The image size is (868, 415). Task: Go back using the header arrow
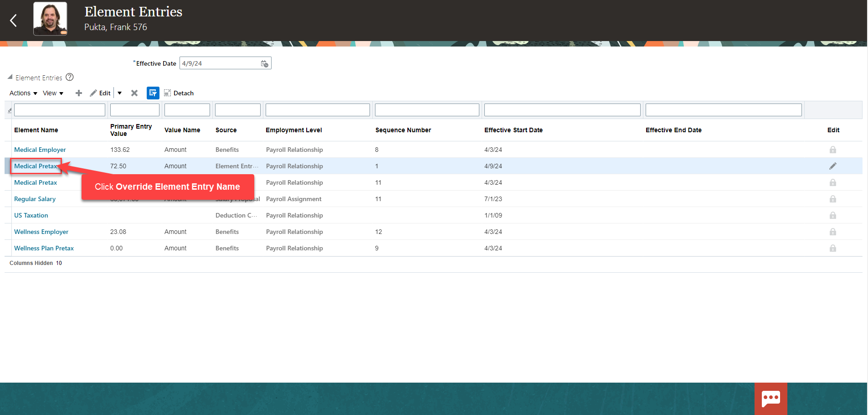[x=13, y=20]
